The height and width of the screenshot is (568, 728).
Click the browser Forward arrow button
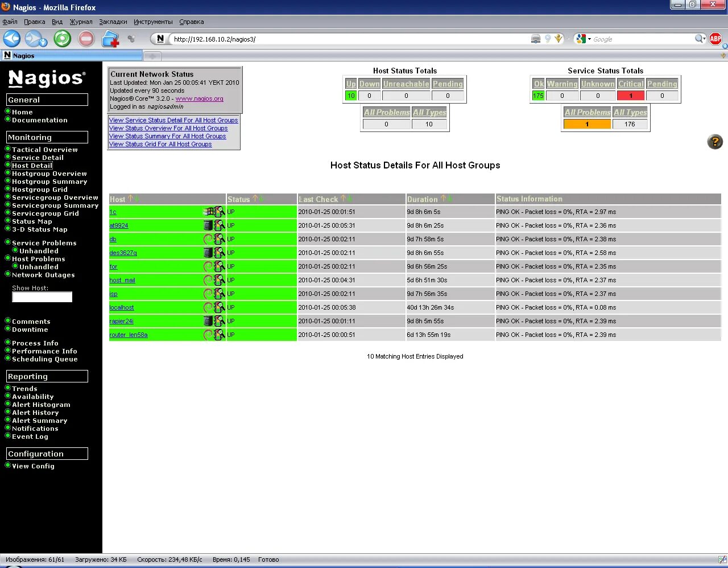tap(34, 39)
